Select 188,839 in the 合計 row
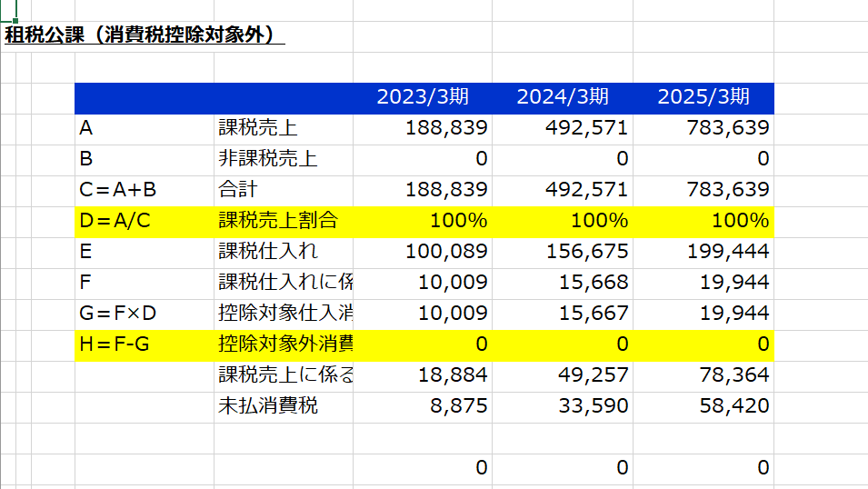The image size is (868, 489). click(x=423, y=190)
